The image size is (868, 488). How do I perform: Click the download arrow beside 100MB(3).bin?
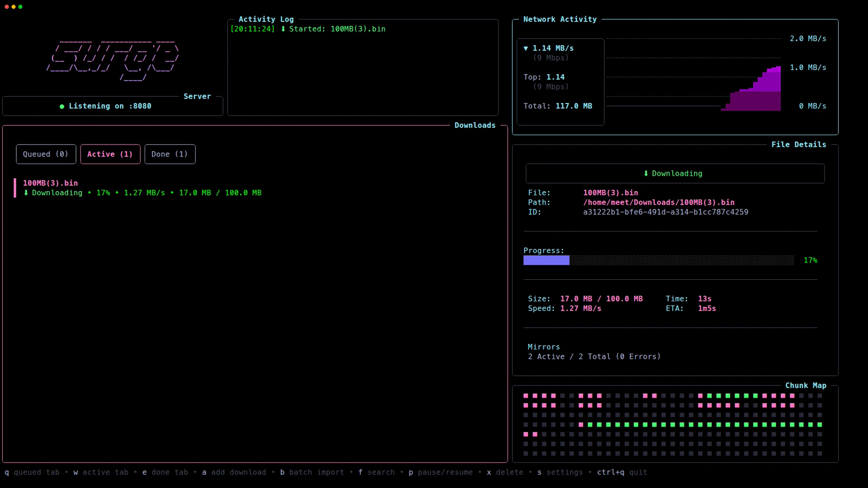26,192
